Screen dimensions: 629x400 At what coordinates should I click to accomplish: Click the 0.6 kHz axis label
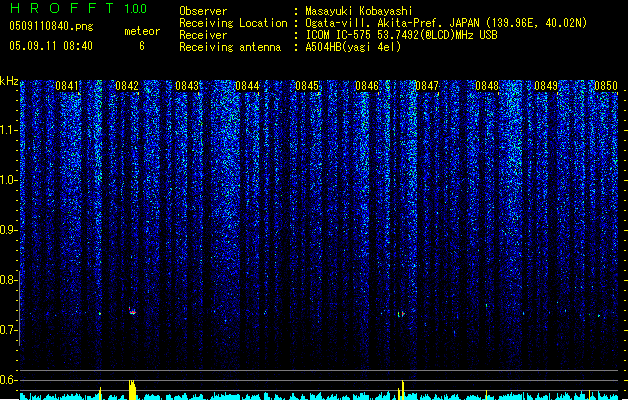(9, 380)
